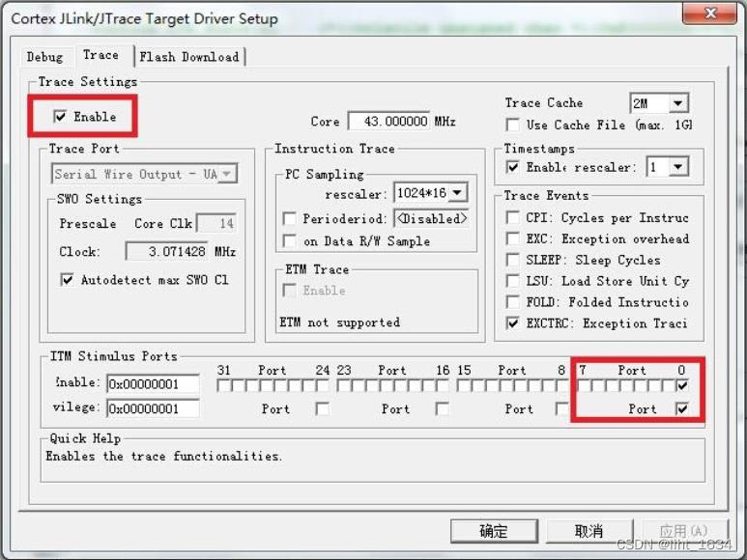Enable EXC Exception overhead event
The width and height of the screenshot is (747, 560).
[x=512, y=238]
